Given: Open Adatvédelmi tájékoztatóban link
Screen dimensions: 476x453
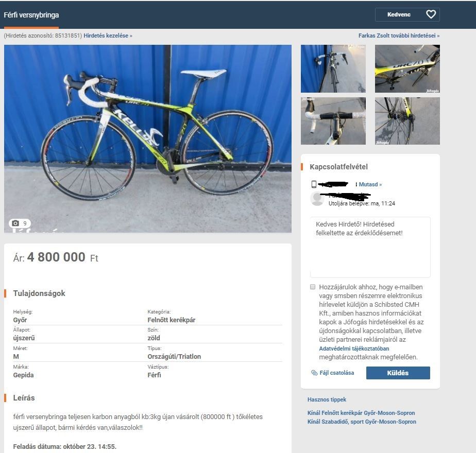Looking at the screenshot, I should pos(354,349).
